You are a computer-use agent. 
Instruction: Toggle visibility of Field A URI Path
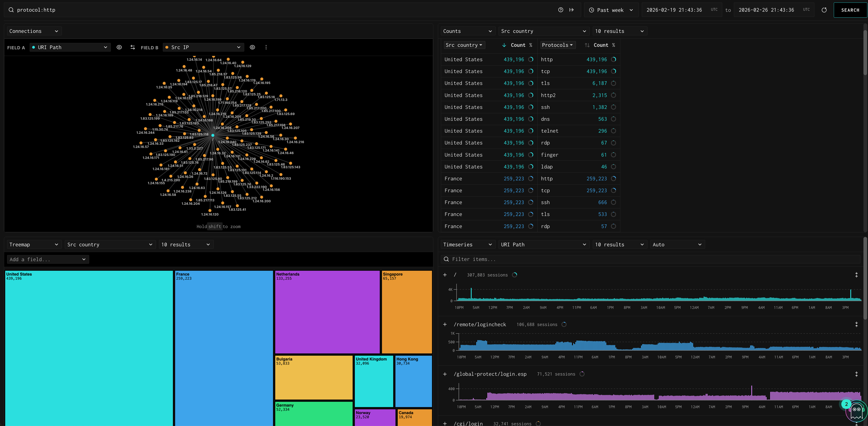click(119, 47)
